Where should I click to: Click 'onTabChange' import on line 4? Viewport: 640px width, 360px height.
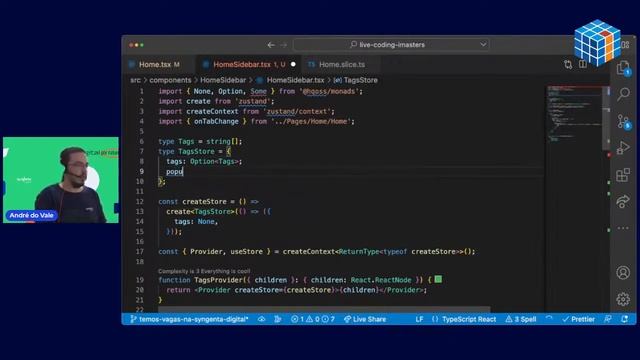click(216, 122)
